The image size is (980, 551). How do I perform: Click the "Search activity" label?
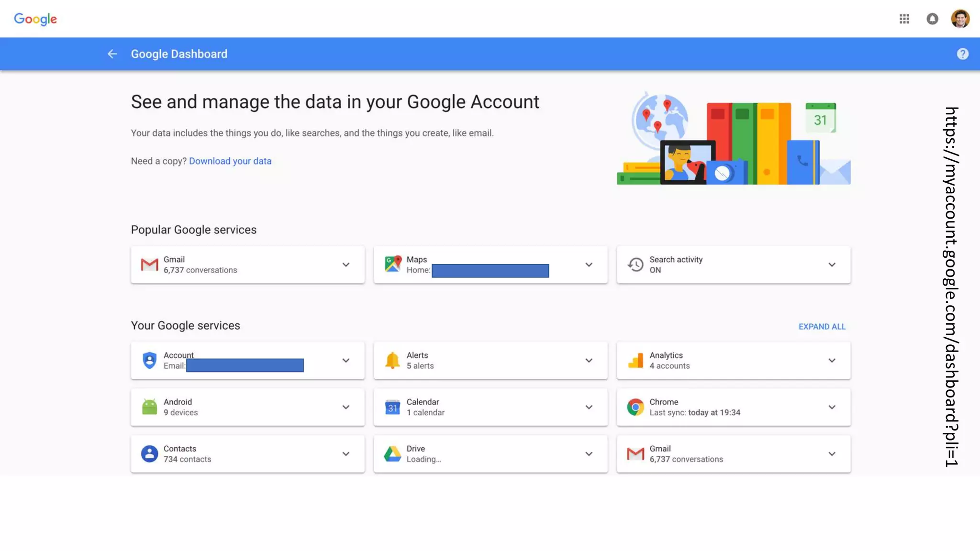[676, 259]
